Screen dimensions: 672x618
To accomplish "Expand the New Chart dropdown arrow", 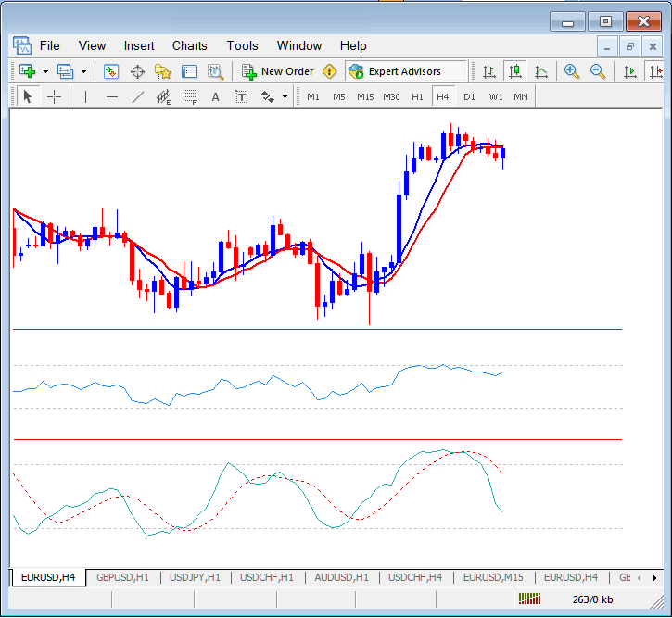I will 44,71.
